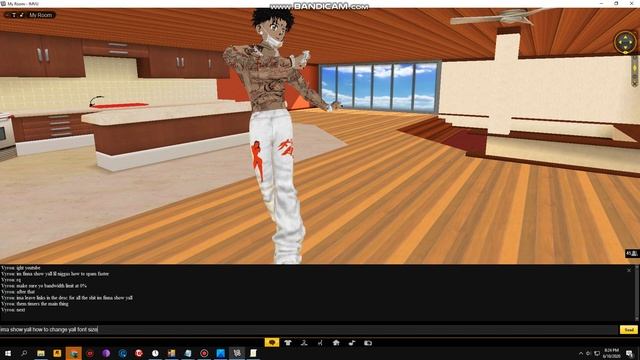Open the clothing shirt icon in bottom bar
This screenshot has height=360, width=640.
pos(288,343)
